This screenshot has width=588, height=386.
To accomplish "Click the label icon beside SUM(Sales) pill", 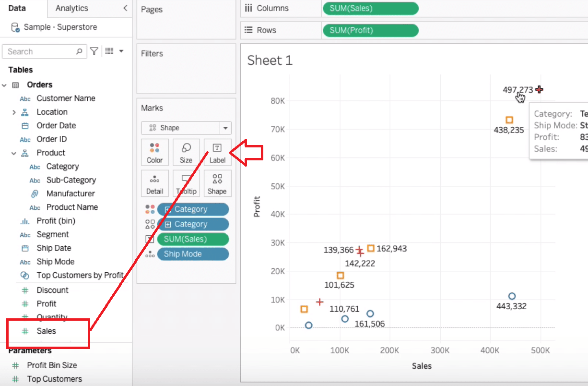I will tap(150, 239).
